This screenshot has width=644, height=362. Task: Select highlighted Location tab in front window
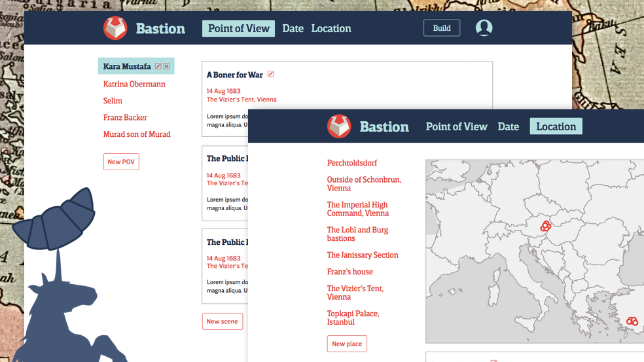click(556, 126)
